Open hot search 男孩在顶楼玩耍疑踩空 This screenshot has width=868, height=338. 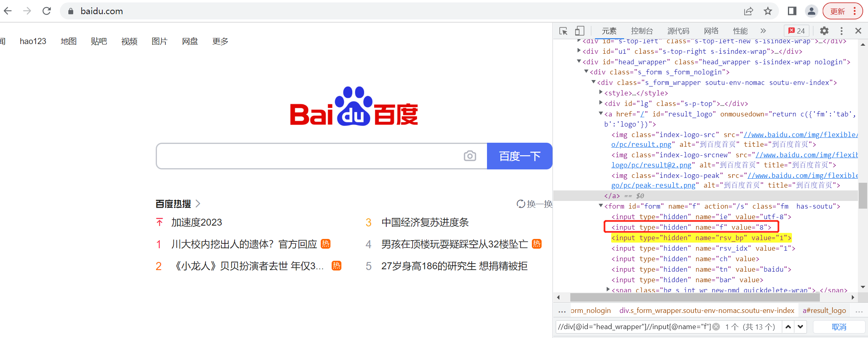click(455, 244)
